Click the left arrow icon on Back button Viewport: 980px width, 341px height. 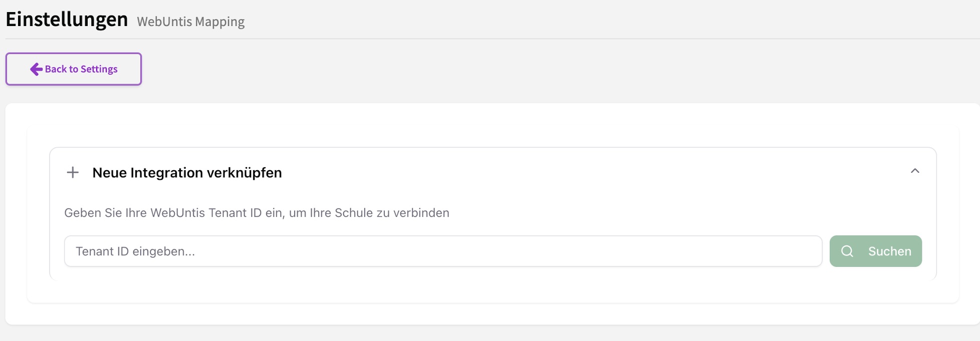pyautogui.click(x=36, y=69)
